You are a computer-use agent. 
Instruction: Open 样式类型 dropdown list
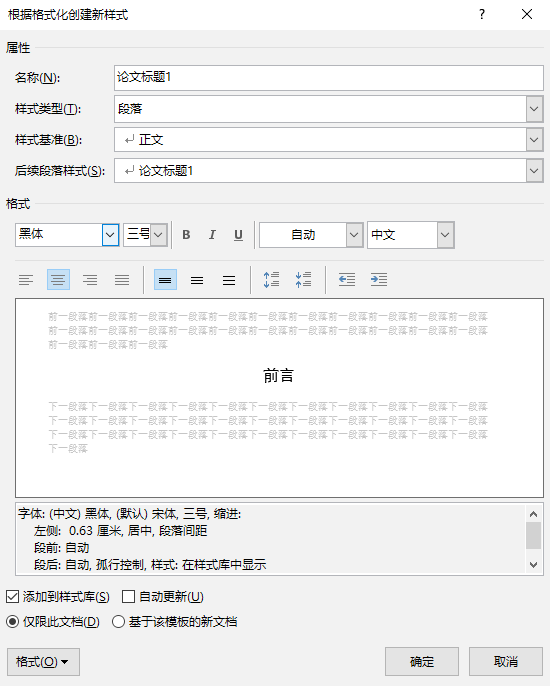534,108
